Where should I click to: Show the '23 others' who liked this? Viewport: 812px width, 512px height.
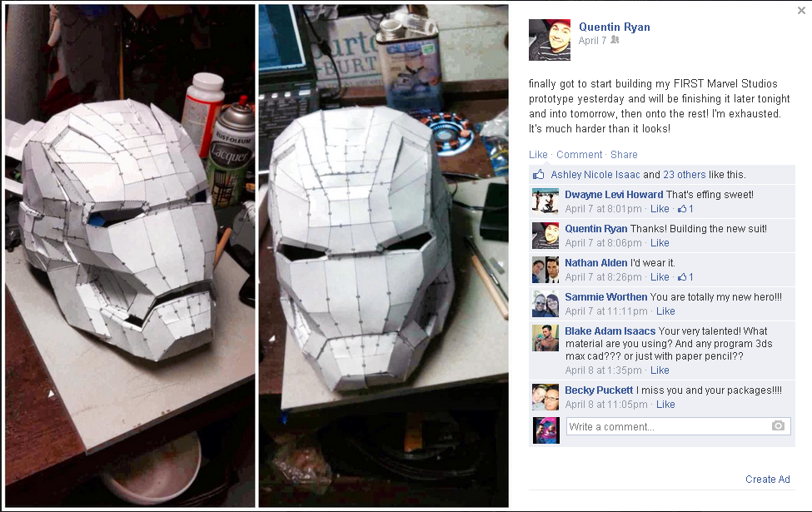click(684, 175)
